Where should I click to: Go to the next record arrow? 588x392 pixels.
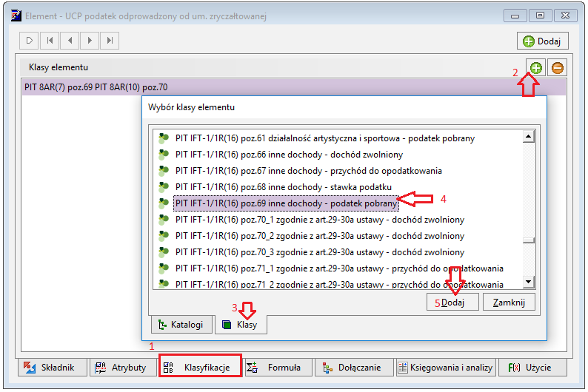coord(90,41)
